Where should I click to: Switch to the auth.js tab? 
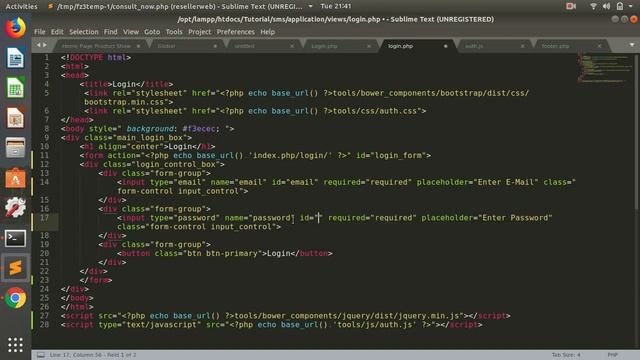(494, 46)
